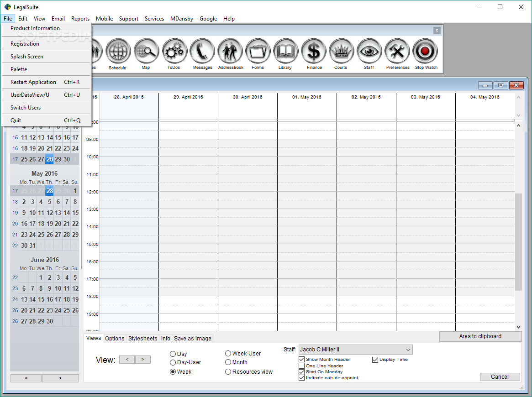This screenshot has height=397, width=532.
Task: Click all-day header scroll-down arrow
Action: [518, 115]
